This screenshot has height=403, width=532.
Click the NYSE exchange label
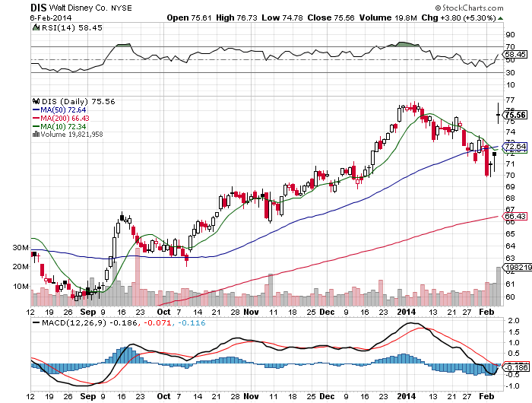tap(122, 8)
